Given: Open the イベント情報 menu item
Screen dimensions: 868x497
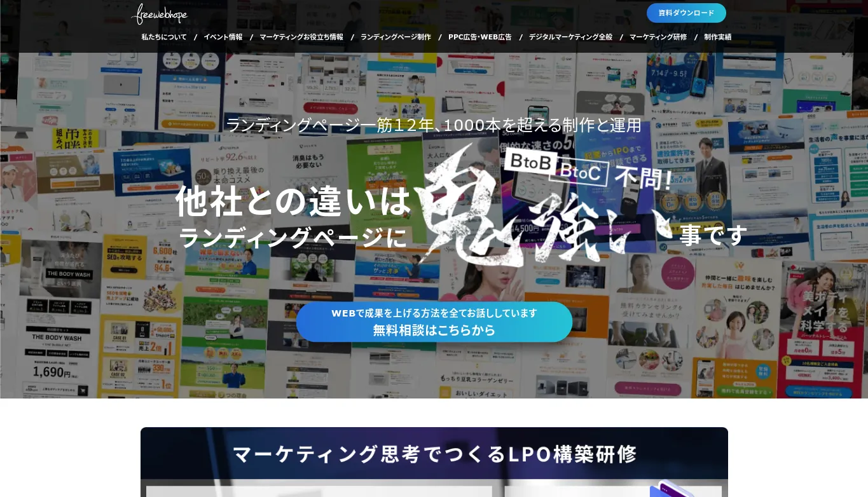Looking at the screenshot, I should (x=223, y=37).
